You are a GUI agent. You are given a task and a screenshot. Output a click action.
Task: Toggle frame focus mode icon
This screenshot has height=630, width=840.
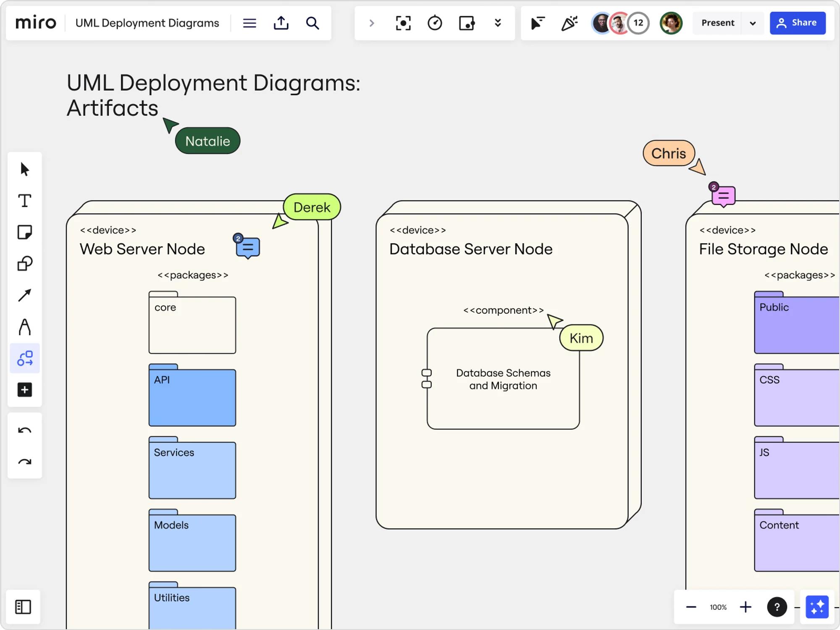[x=403, y=23]
